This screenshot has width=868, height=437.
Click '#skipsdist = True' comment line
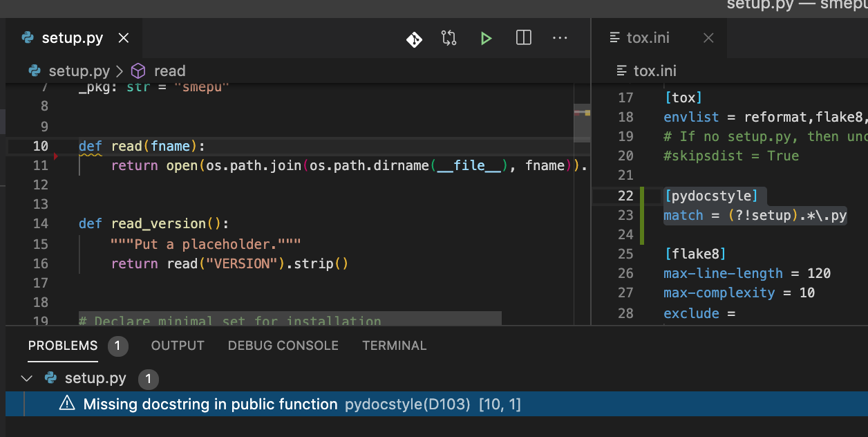731,156
